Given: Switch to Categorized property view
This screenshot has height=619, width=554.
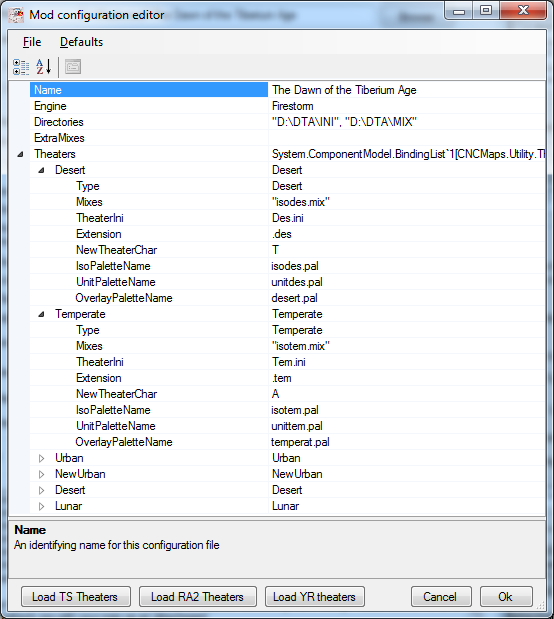Looking at the screenshot, I should [x=21, y=67].
